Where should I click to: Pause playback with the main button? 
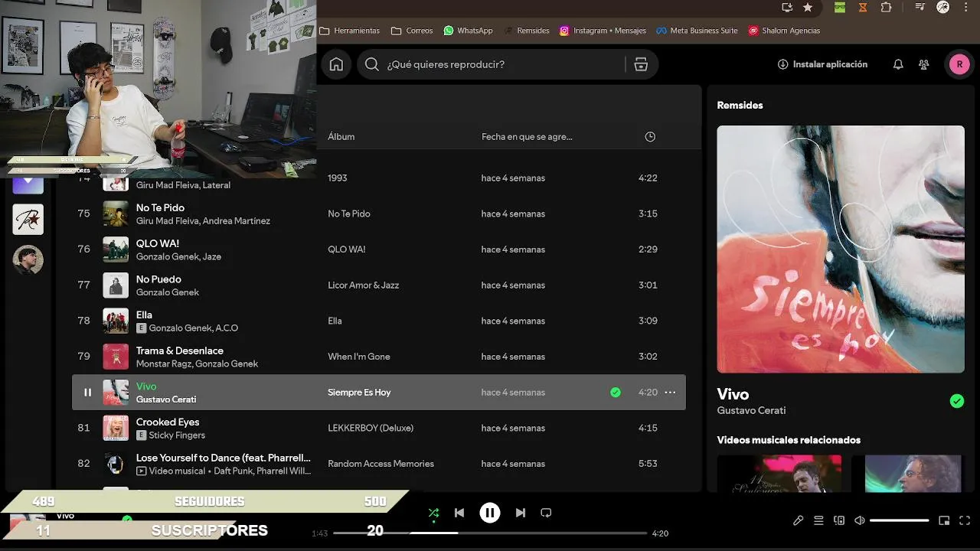click(x=490, y=513)
